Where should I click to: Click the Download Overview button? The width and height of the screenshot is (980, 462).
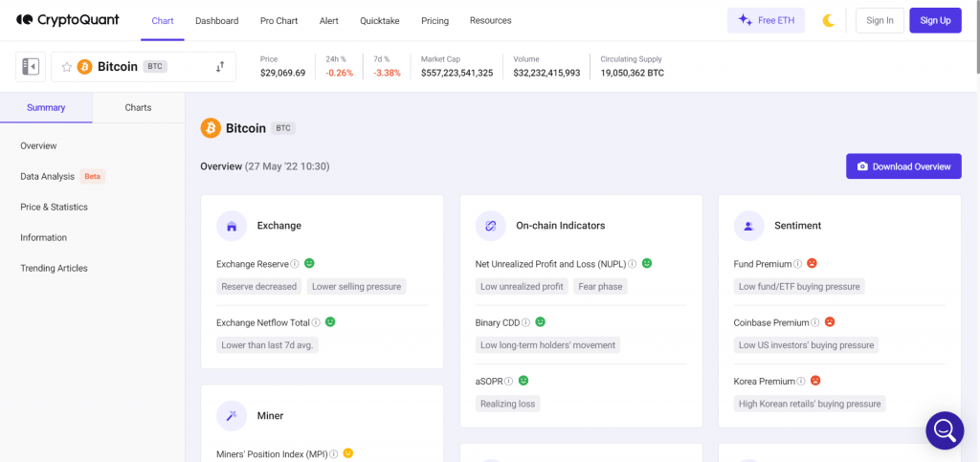902,166
